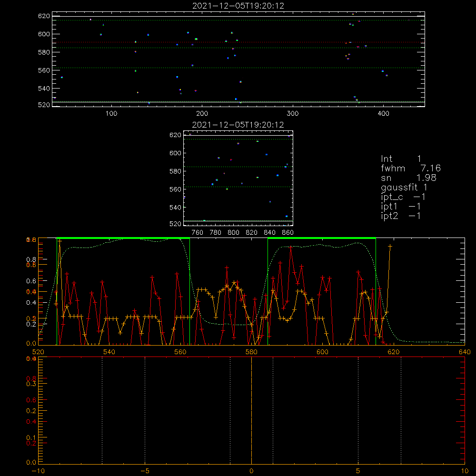Click the small middle plot's title timestamp
Viewport: 476px width, 476px height.
(x=238, y=125)
